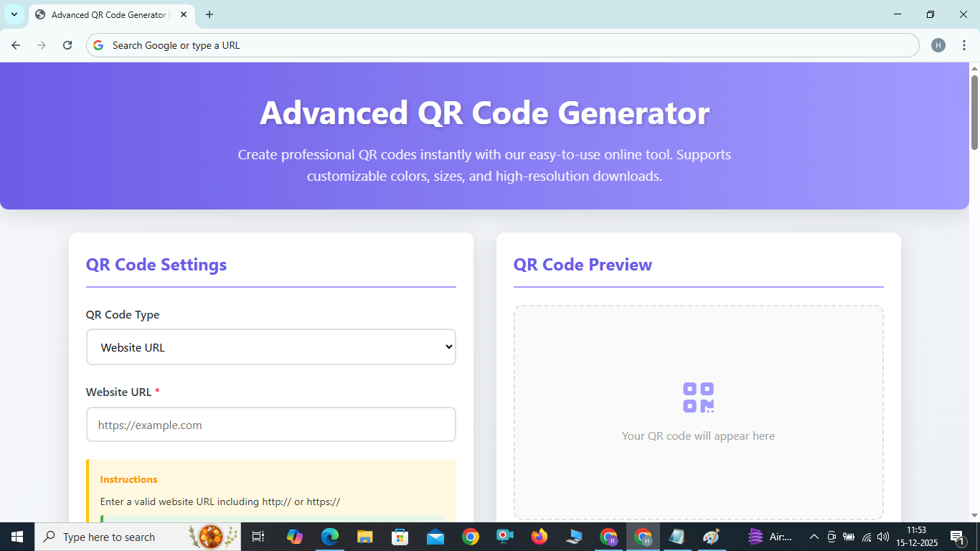
Task: Open the Mail app from the taskbar
Action: point(435,536)
